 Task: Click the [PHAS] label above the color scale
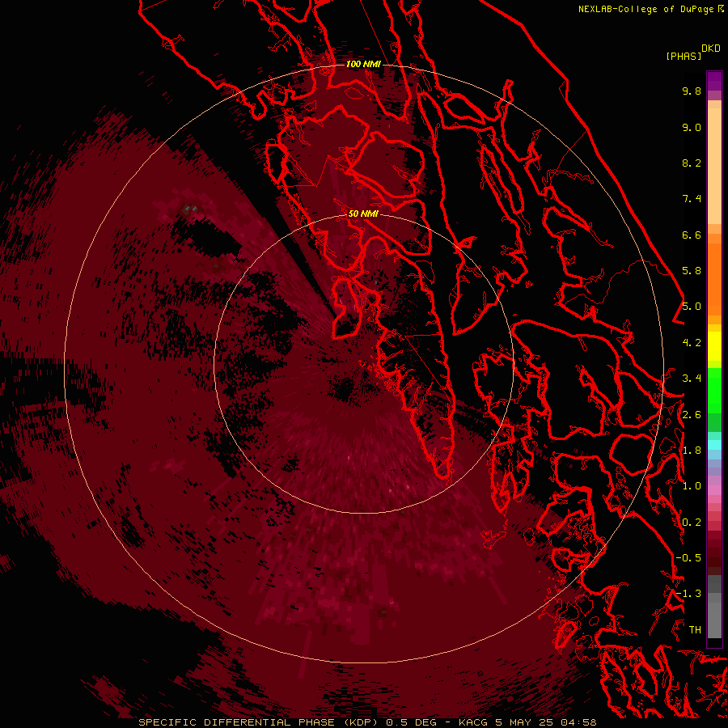[x=684, y=56]
